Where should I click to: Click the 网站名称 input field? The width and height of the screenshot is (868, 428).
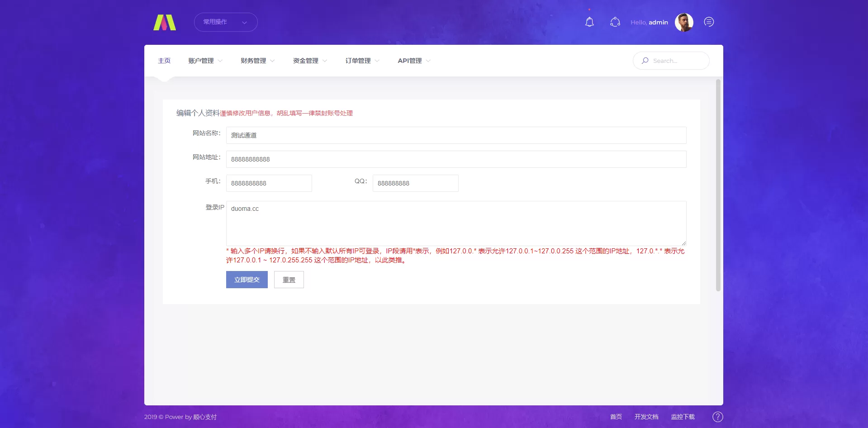tap(456, 135)
